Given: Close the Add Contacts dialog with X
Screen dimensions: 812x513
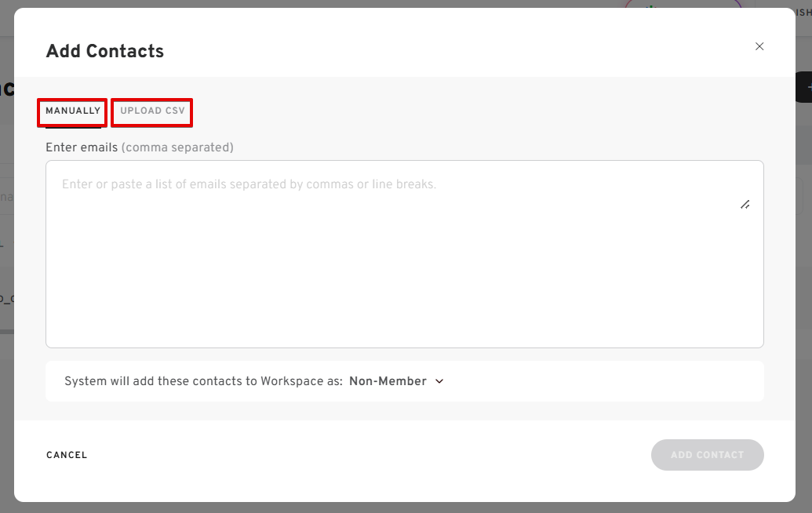Looking at the screenshot, I should [x=759, y=46].
